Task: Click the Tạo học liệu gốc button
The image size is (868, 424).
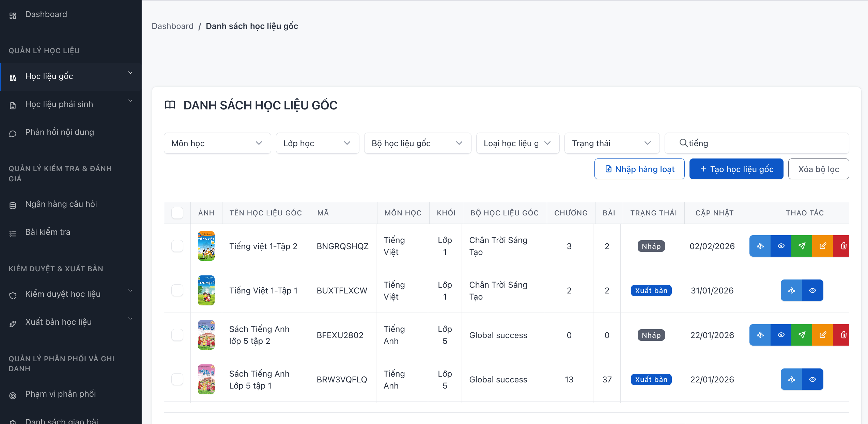Action: 736,169
